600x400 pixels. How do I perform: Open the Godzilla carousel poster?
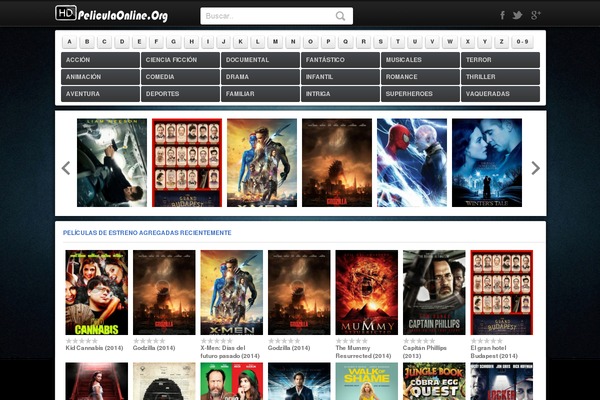[337, 163]
